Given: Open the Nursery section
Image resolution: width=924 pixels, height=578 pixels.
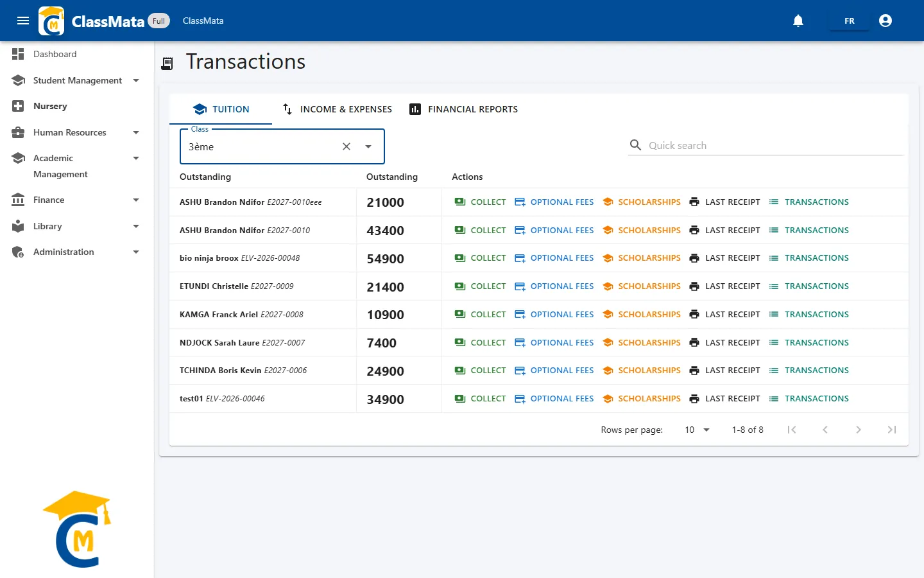Looking at the screenshot, I should (77, 106).
